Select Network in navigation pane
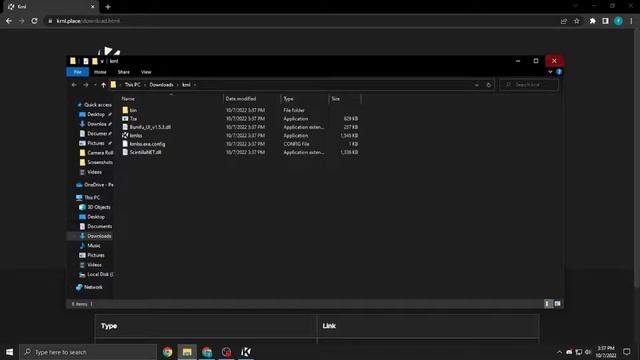Viewport: 640px width, 360px height. [89, 287]
